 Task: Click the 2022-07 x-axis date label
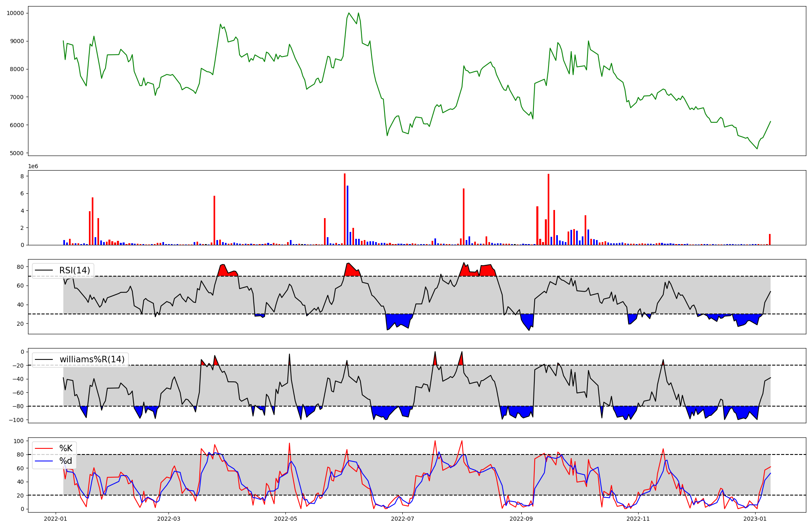click(x=402, y=519)
